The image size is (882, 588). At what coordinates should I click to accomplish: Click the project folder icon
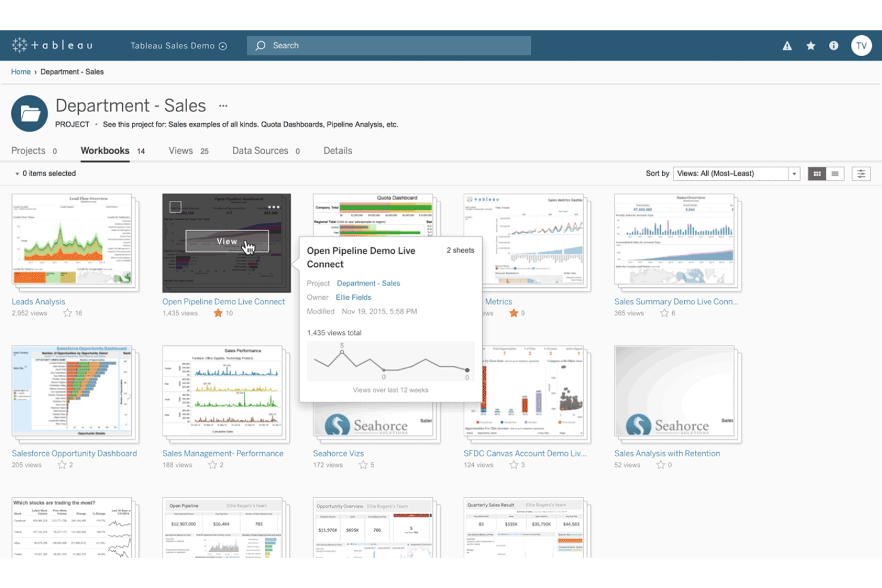[x=29, y=113]
